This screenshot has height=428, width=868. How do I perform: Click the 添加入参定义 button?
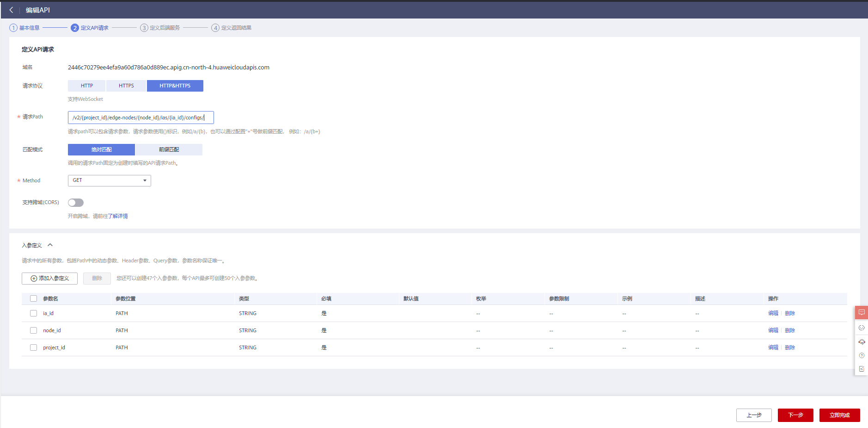coord(49,279)
